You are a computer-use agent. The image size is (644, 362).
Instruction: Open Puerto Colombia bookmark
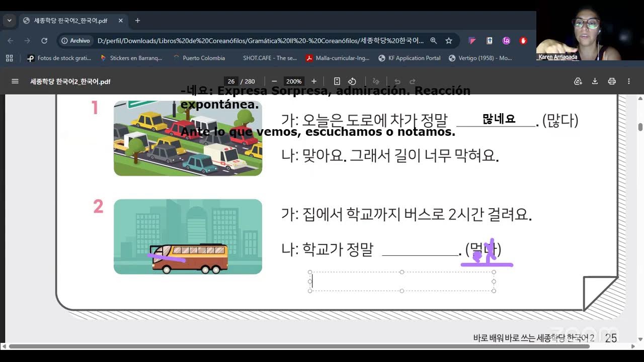(199, 58)
